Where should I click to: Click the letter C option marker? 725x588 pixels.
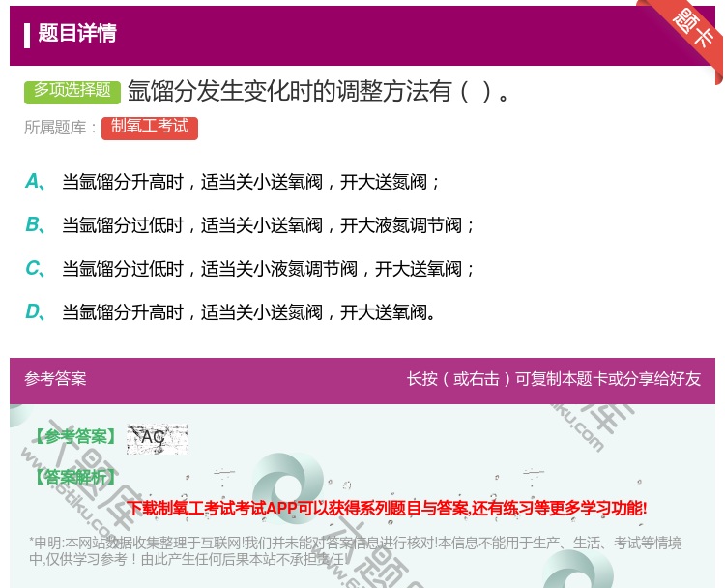point(35,269)
